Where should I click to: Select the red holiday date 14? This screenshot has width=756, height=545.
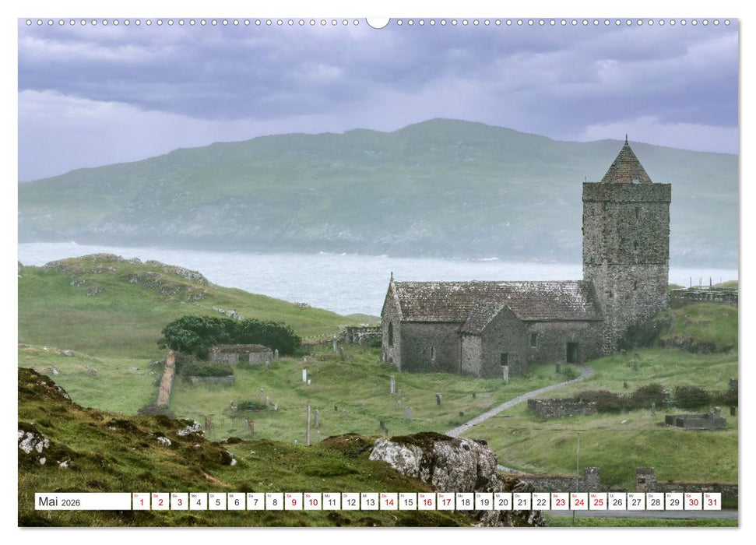tap(389, 501)
